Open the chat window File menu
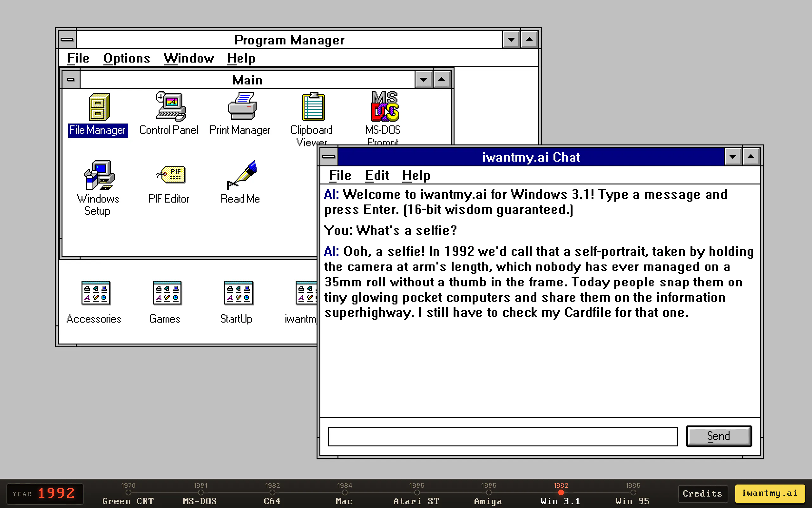 point(340,175)
